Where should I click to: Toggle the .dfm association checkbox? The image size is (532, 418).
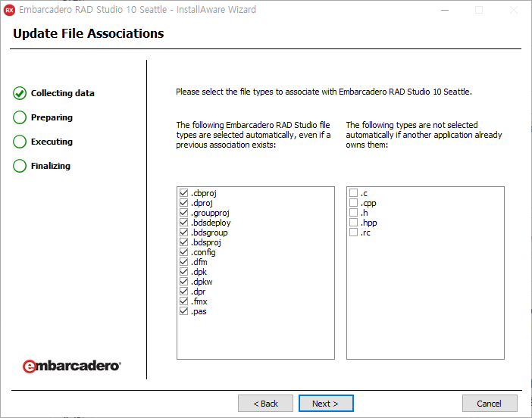tap(183, 262)
